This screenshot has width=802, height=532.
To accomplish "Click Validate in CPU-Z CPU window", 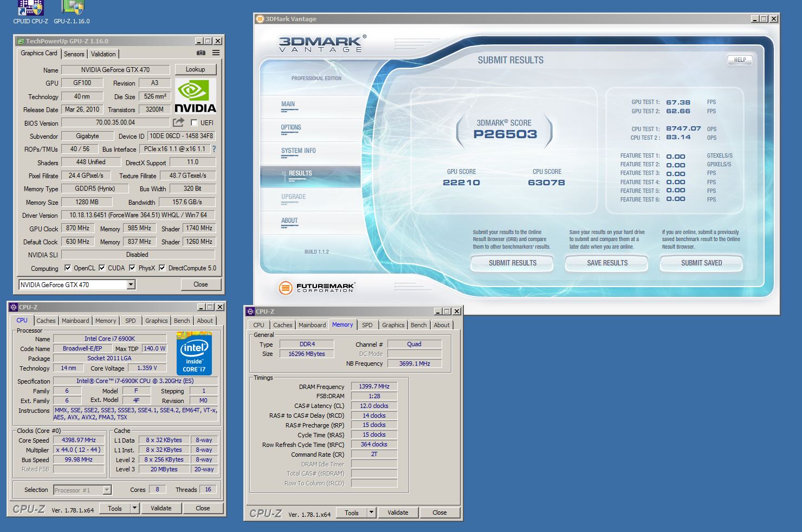I will pos(161,508).
